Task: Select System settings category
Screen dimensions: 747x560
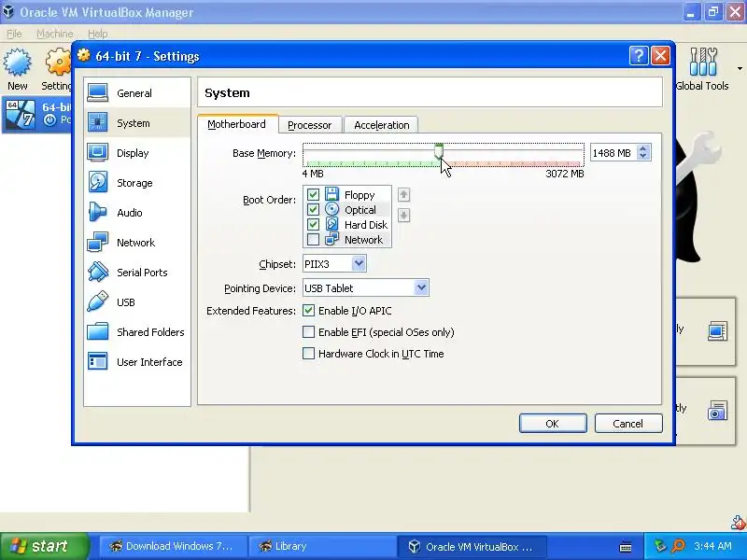Action: click(137, 123)
